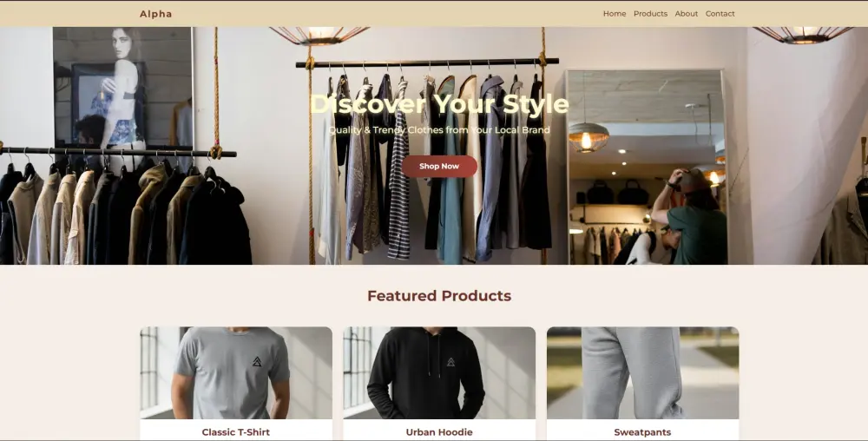
Task: Click the Quality & Trendy Clothes subtitle
Action: (x=439, y=130)
